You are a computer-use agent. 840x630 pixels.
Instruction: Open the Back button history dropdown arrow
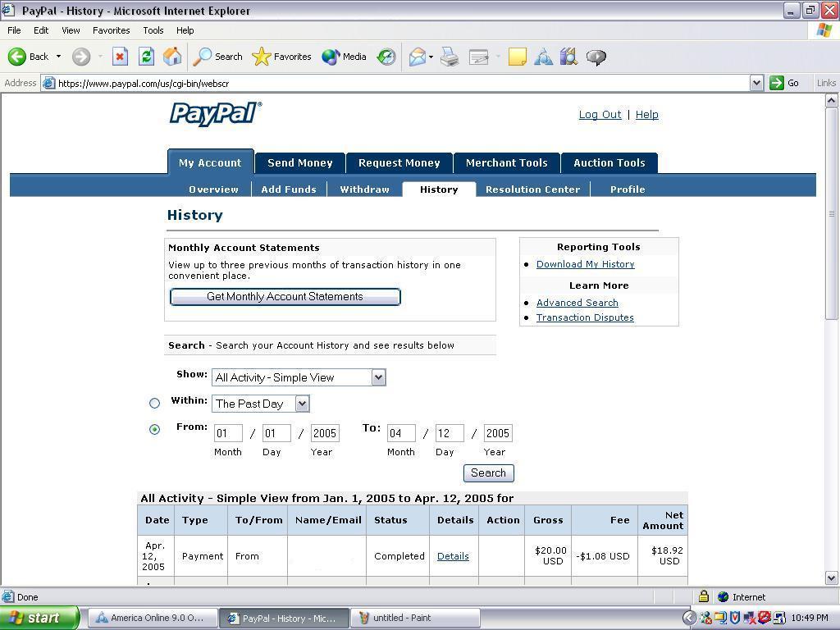pos(58,57)
